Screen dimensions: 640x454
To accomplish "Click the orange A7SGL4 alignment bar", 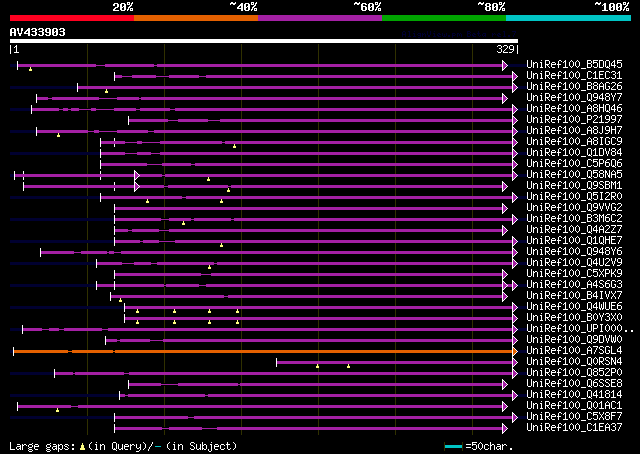I will pos(263,352).
